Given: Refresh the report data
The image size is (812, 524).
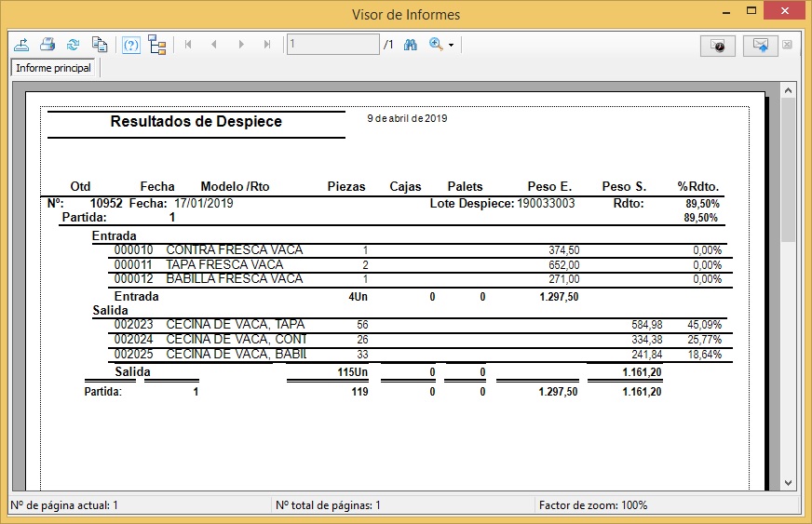Looking at the screenshot, I should pyautogui.click(x=74, y=45).
